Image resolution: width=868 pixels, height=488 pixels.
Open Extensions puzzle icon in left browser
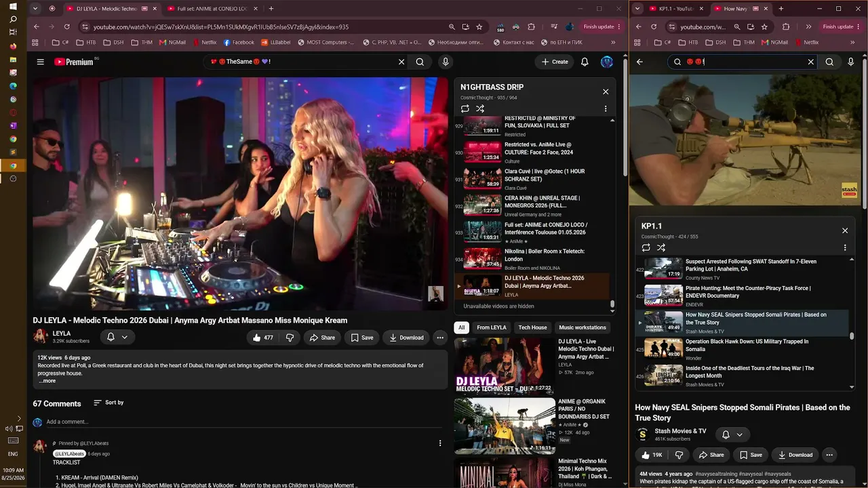tap(532, 26)
